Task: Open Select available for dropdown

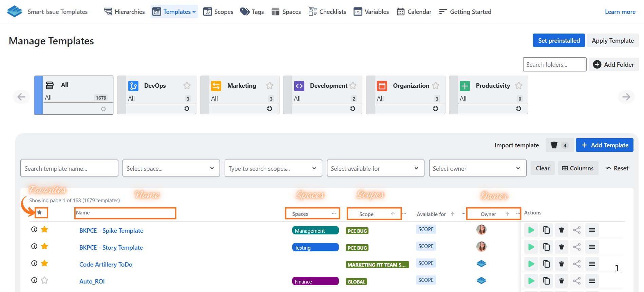Action: (x=376, y=168)
